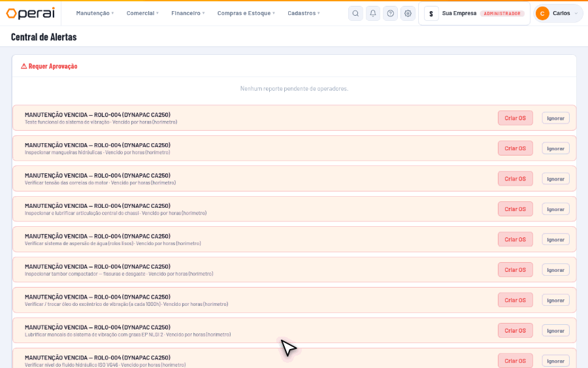Click the Requer Aprovação warning icon

[x=24, y=66]
